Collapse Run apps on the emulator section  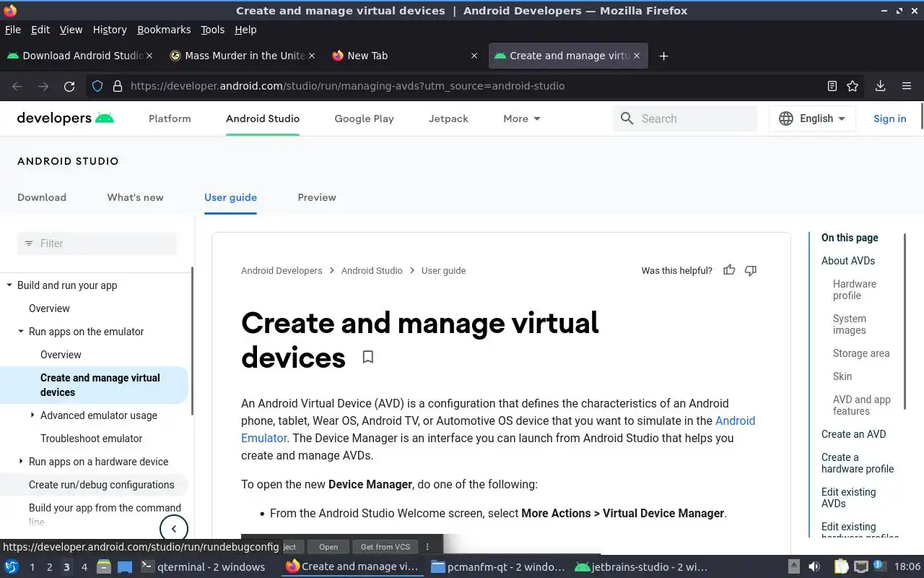21,332
